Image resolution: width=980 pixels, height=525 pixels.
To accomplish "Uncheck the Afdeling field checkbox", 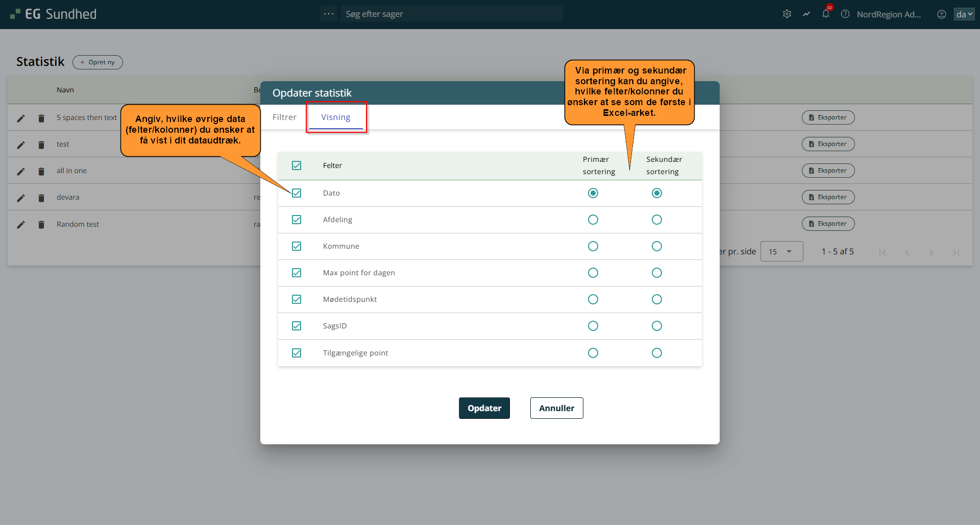I will (297, 220).
